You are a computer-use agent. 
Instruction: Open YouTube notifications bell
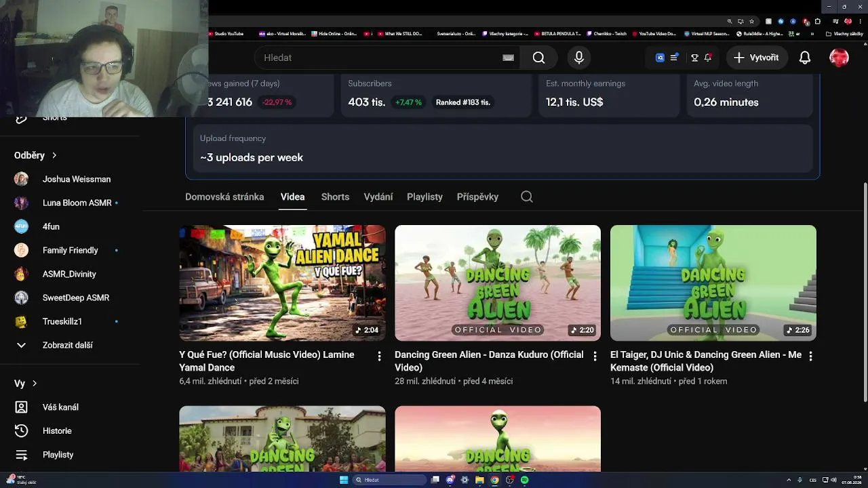click(805, 58)
